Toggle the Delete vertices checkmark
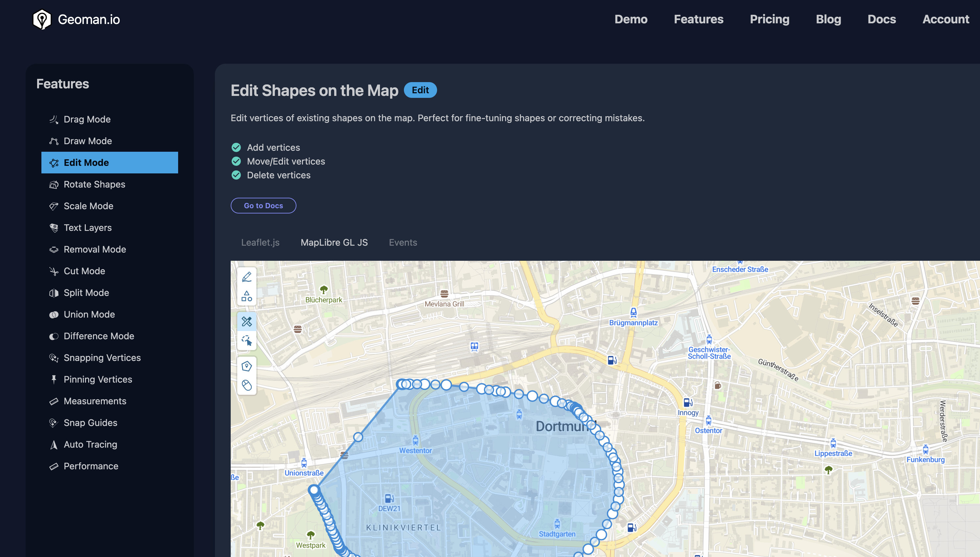980x557 pixels. [236, 175]
